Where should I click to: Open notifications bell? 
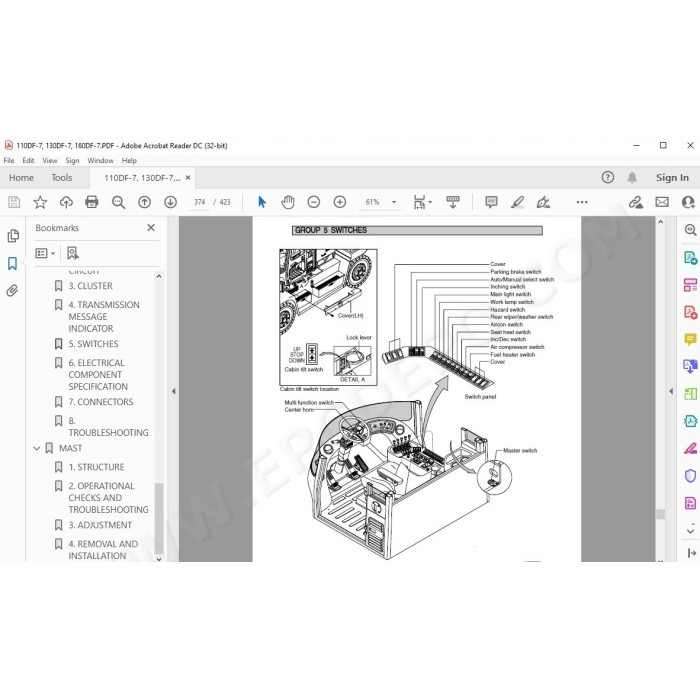[x=632, y=177]
